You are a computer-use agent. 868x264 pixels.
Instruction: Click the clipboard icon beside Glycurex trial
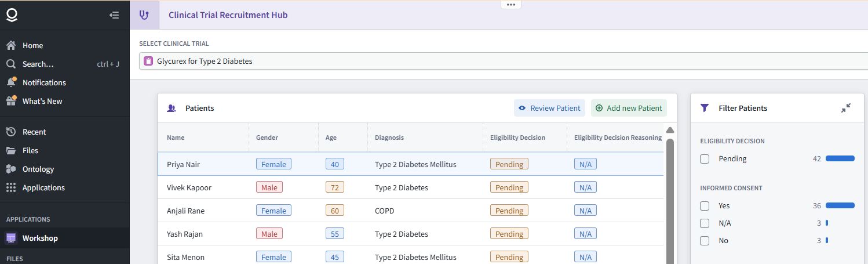[x=148, y=61]
